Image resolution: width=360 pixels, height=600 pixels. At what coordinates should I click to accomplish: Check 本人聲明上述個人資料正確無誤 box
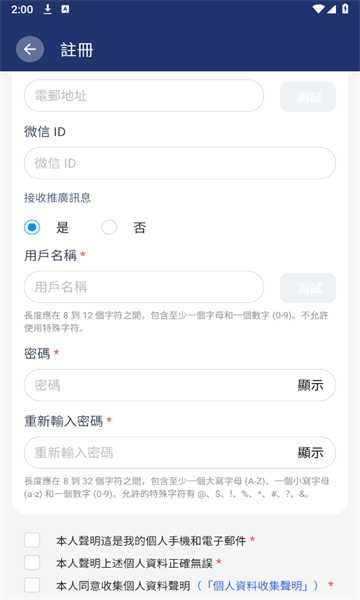pyautogui.click(x=32, y=562)
